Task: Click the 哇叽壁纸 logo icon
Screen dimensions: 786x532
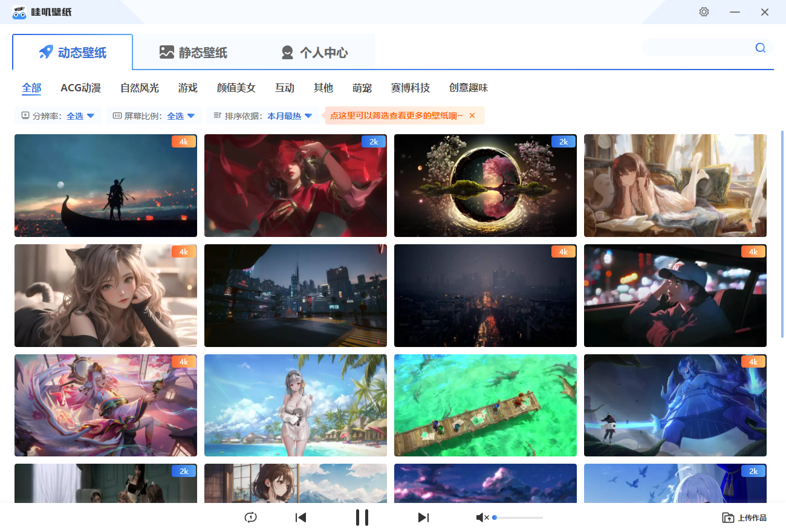Action: pos(19,11)
